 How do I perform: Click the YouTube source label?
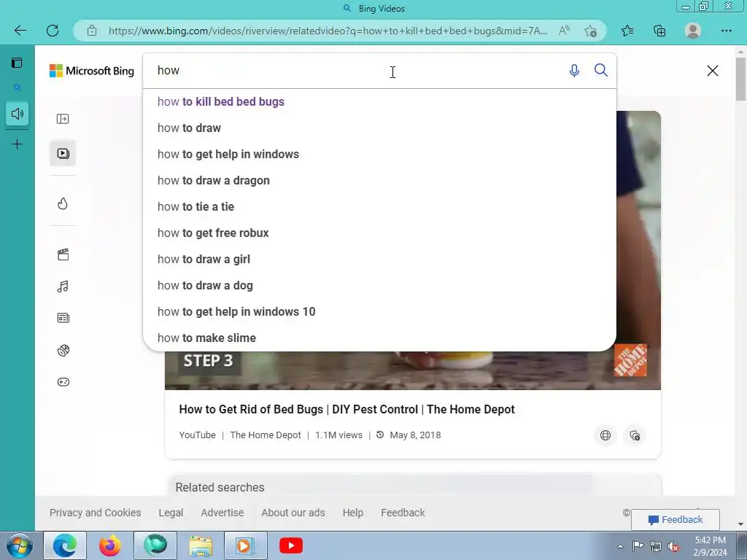197,435
